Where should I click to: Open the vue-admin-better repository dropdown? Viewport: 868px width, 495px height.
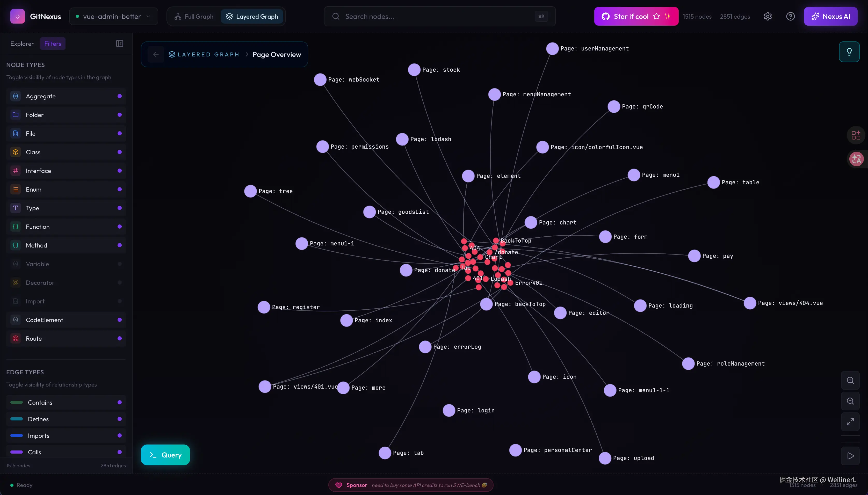click(114, 16)
